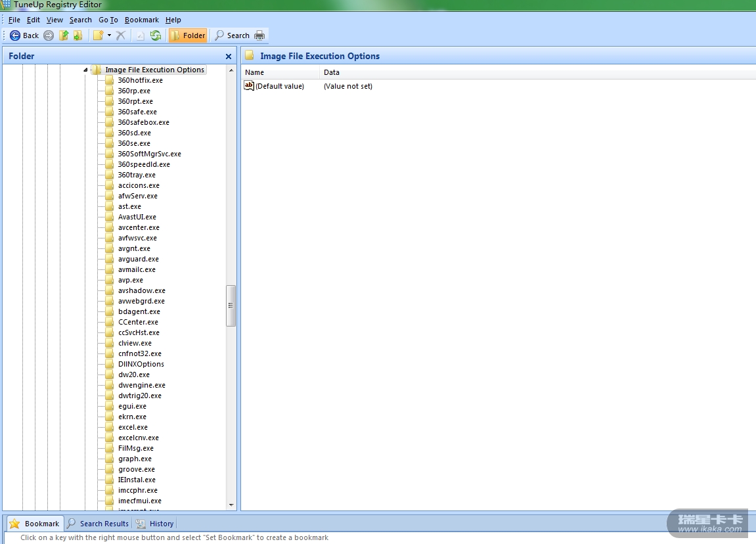
Task: Click the green refresh icon
Action: (x=156, y=35)
